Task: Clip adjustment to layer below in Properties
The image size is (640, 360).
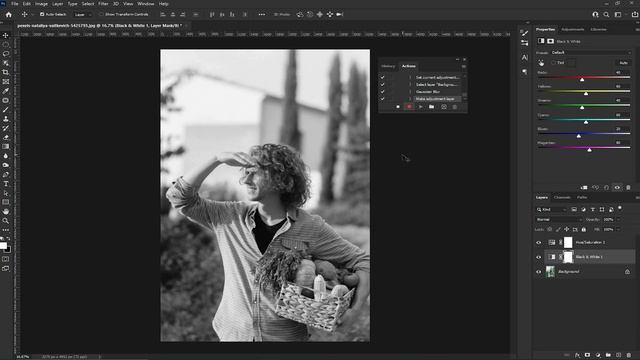Action: [584, 187]
